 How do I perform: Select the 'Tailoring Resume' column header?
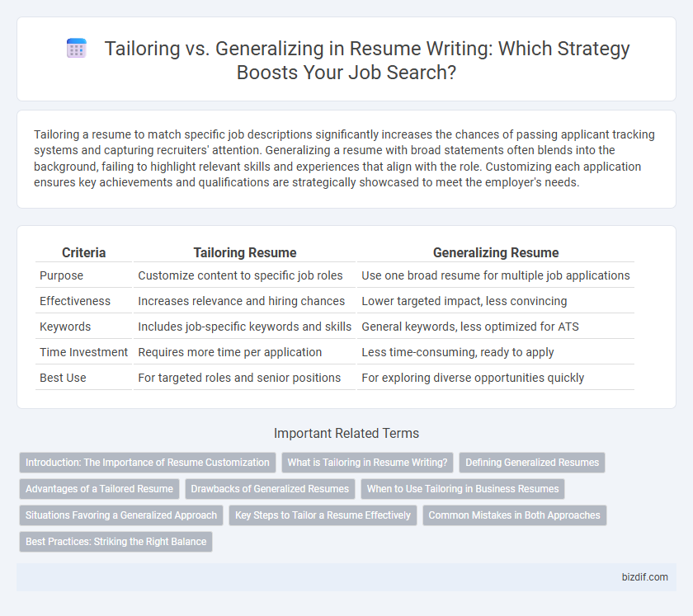(x=245, y=252)
